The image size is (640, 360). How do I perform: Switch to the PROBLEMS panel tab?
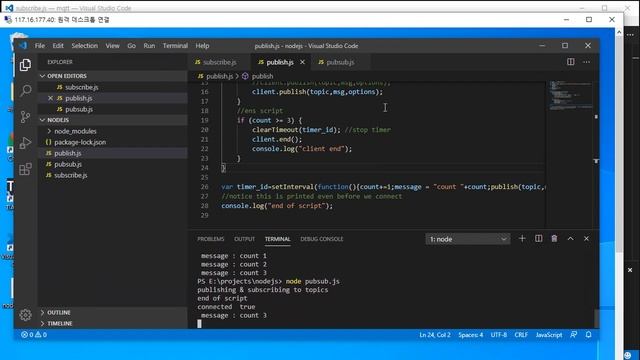(x=211, y=239)
